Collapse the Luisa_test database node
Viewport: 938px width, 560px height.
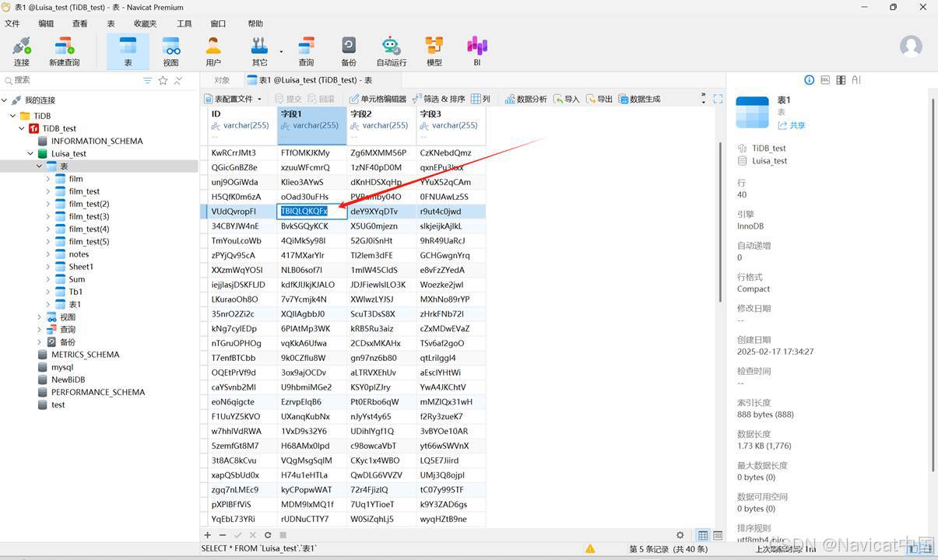click(x=30, y=154)
